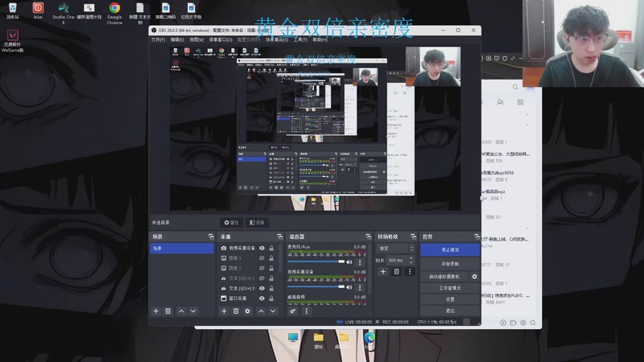Screen dimensions: 644x362
Task: Decrease the 300 ms duration with the down arrow
Action: click(411, 262)
